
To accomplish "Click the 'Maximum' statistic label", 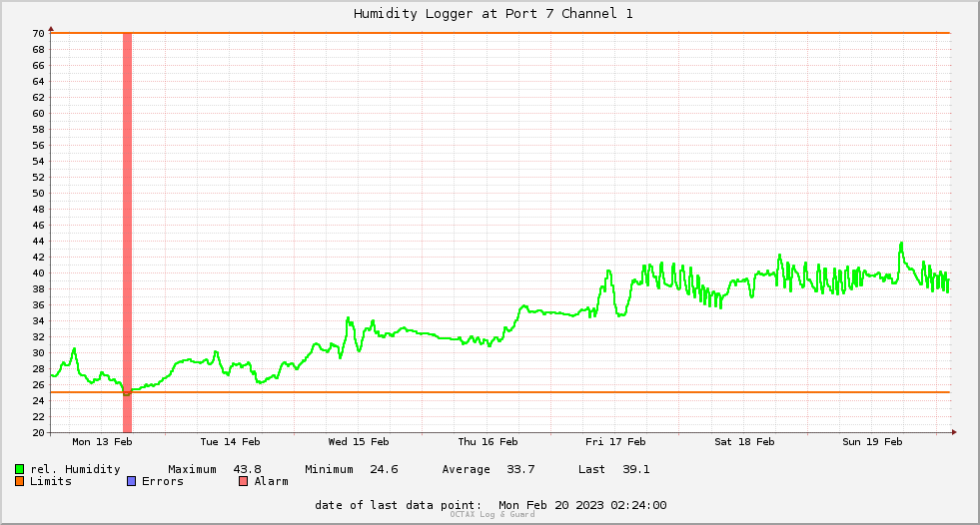I will (192, 469).
